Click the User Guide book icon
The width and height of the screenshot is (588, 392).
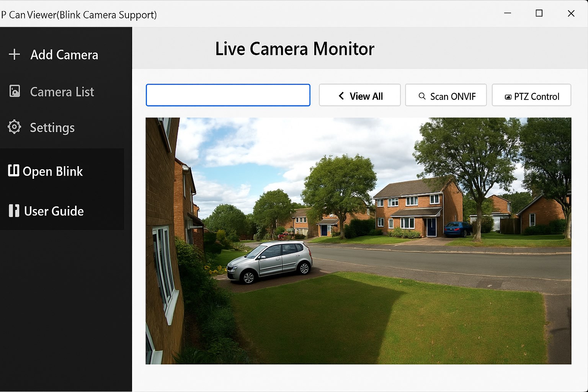click(13, 211)
